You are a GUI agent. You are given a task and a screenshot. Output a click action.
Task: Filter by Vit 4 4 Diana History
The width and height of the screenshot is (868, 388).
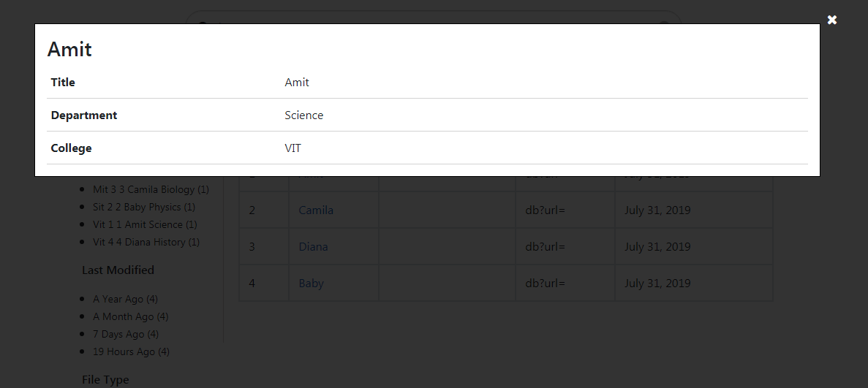(146, 242)
